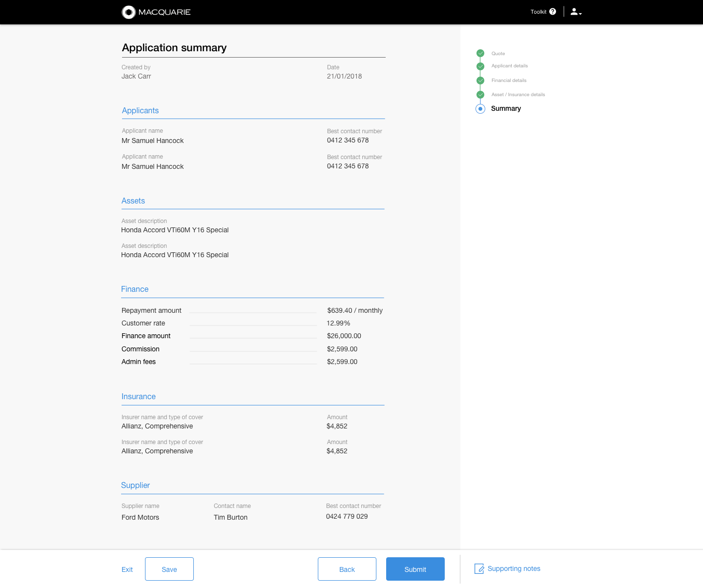Go to the Applicant details step
The image size is (703, 588).
point(509,66)
